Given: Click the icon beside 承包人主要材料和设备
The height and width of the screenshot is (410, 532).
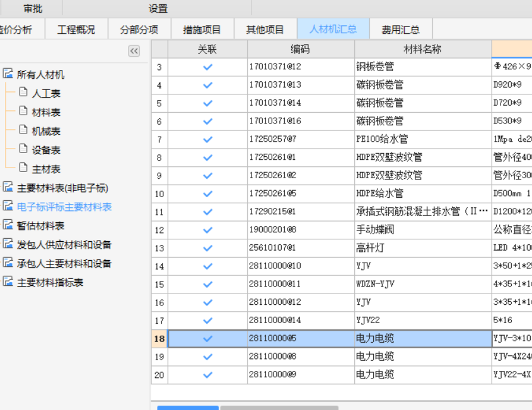Looking at the screenshot, I should pyautogui.click(x=8, y=262).
